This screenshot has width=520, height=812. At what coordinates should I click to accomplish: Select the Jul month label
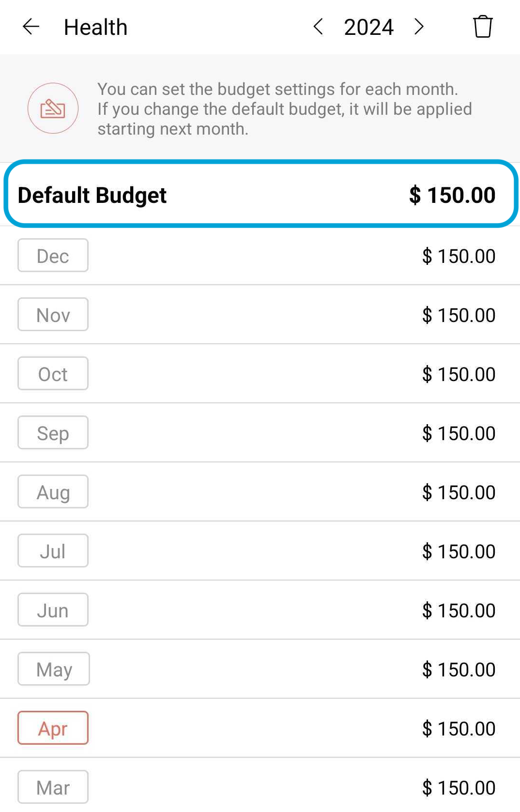[53, 551]
